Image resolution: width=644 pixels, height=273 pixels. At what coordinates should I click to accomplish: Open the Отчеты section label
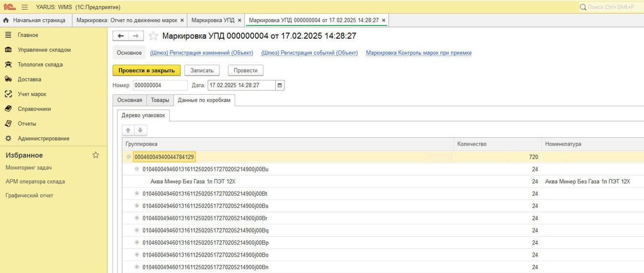[x=27, y=124]
